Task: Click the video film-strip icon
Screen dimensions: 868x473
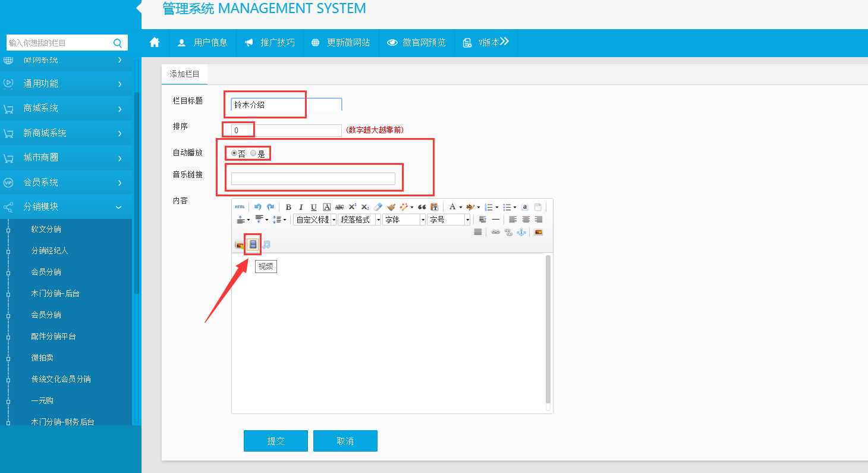Action: (253, 245)
